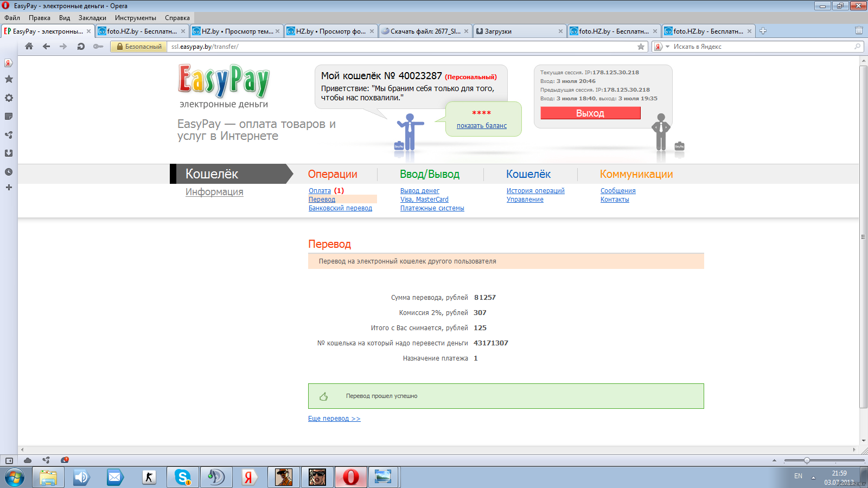Open 'Информация' under Кошелёк
The image size is (868, 488).
(214, 192)
